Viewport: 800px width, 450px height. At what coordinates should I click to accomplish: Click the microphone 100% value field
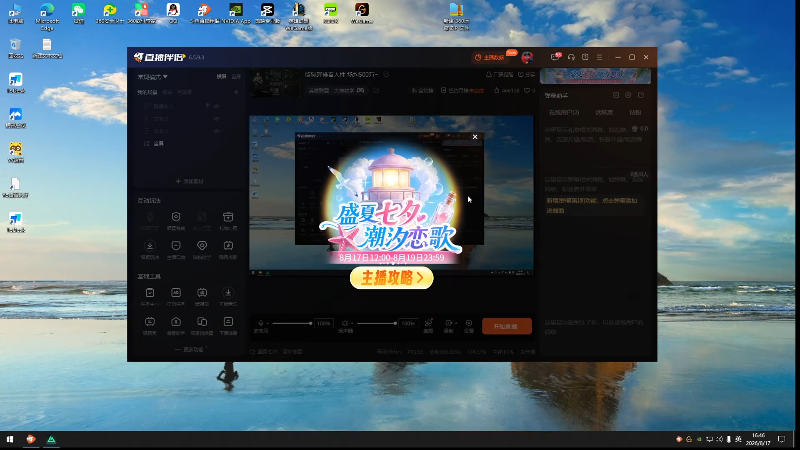(323, 323)
